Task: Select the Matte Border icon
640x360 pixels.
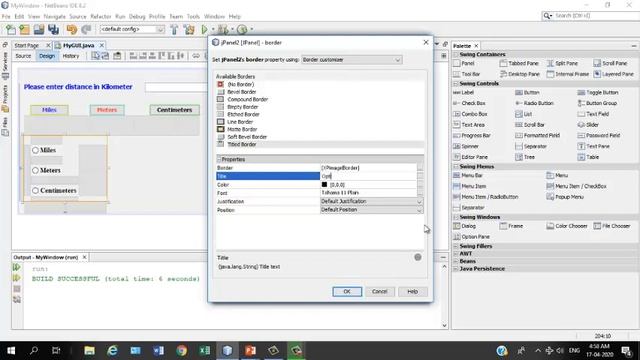Action: click(x=220, y=129)
